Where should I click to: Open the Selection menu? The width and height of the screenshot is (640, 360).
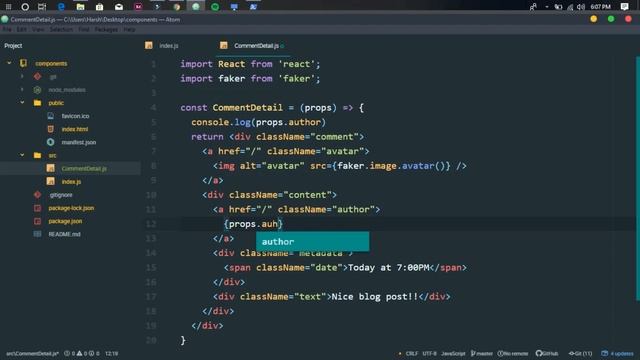point(61,29)
